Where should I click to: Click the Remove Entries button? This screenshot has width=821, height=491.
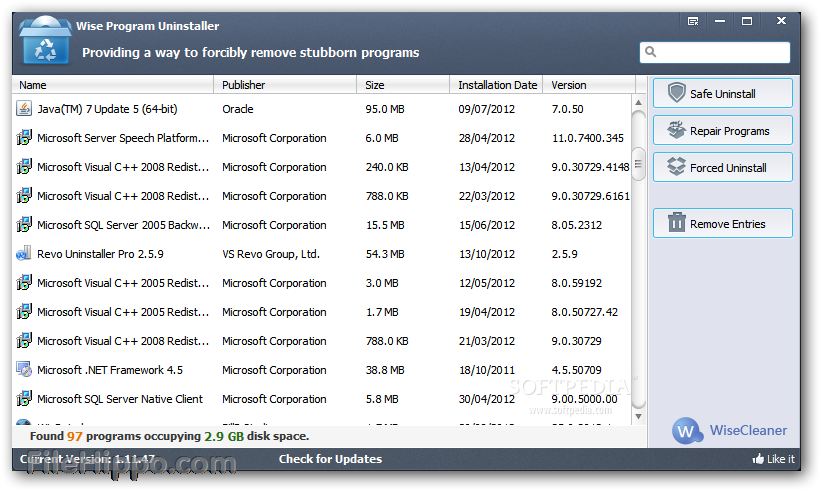pyautogui.click(x=723, y=224)
